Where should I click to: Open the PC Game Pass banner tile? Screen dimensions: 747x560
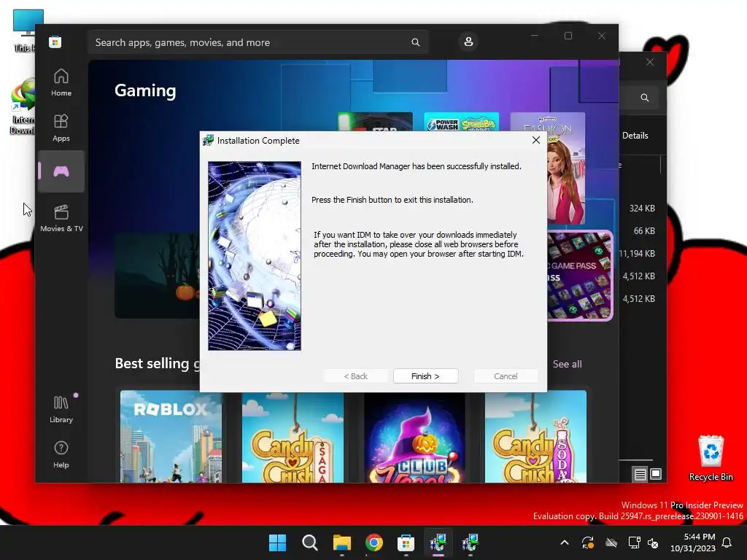[580, 276]
